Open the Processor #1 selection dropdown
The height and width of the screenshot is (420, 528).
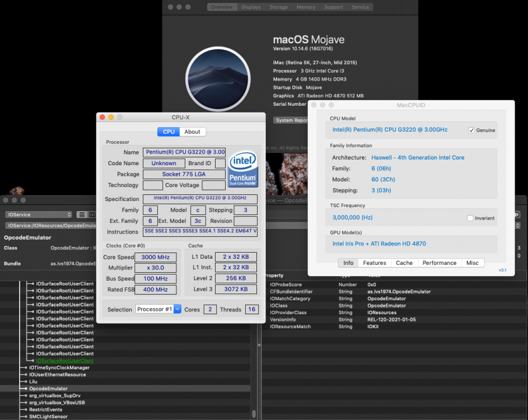(158, 309)
